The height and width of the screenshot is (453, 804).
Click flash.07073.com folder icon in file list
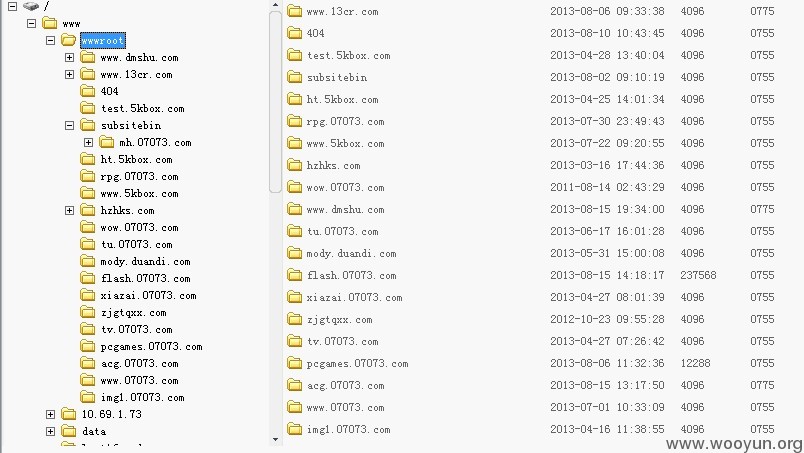point(294,275)
